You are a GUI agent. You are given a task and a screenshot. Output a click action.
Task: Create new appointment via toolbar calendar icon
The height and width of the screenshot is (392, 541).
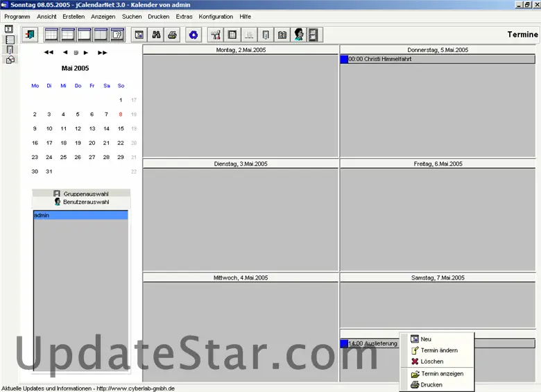tap(139, 35)
